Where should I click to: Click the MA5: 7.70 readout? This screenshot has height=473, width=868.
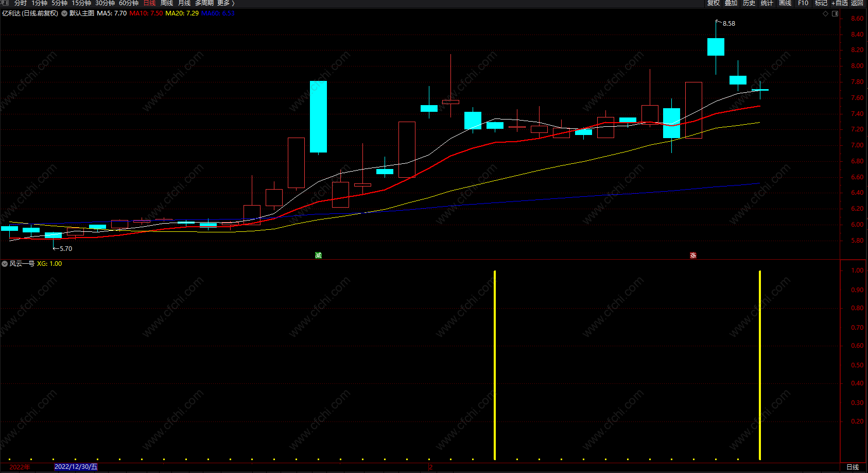[112, 13]
